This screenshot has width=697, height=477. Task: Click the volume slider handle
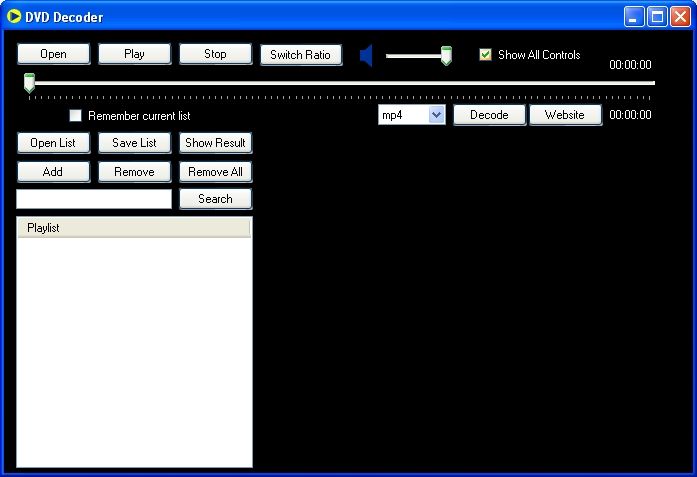point(446,56)
